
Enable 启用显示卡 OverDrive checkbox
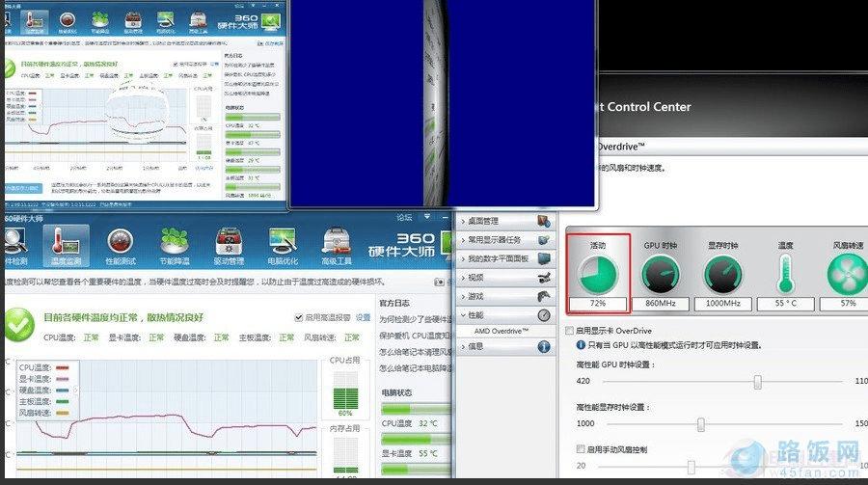(x=569, y=331)
